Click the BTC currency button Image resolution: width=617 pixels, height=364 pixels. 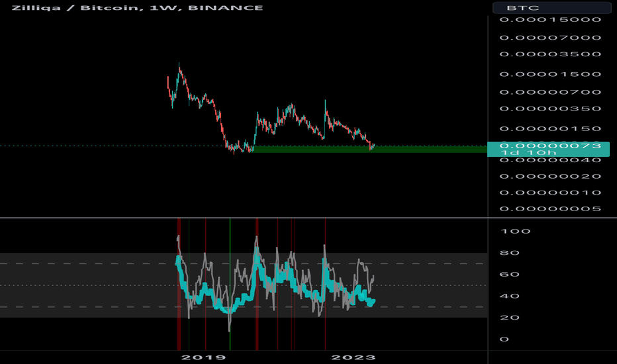click(551, 8)
